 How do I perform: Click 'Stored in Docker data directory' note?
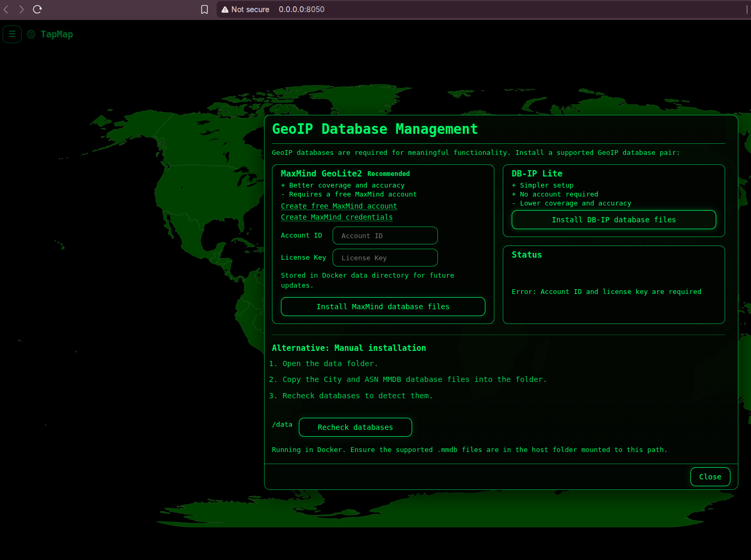pos(367,280)
